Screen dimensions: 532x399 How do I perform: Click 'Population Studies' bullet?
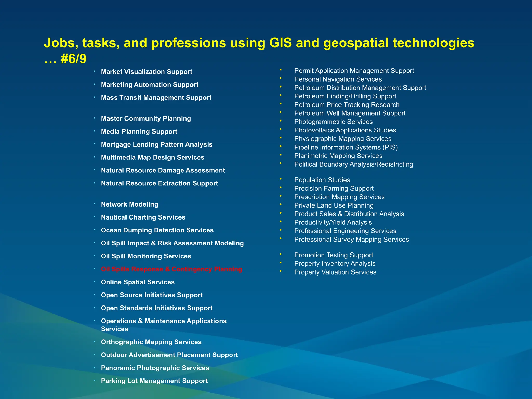pos(322,180)
